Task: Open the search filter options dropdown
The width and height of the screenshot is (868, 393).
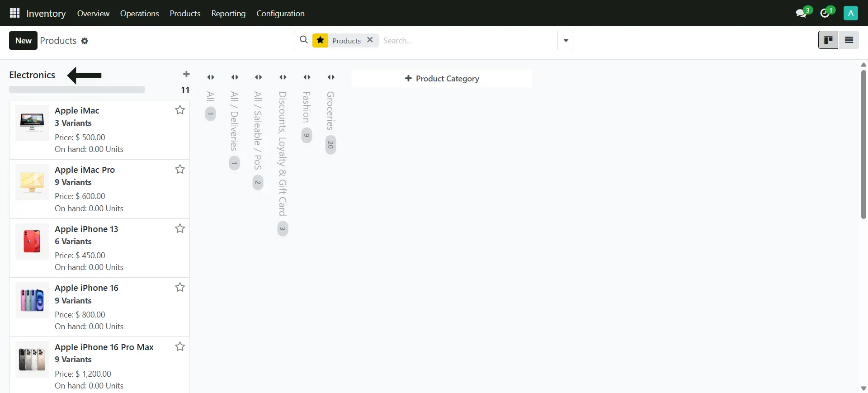Action: (x=566, y=41)
